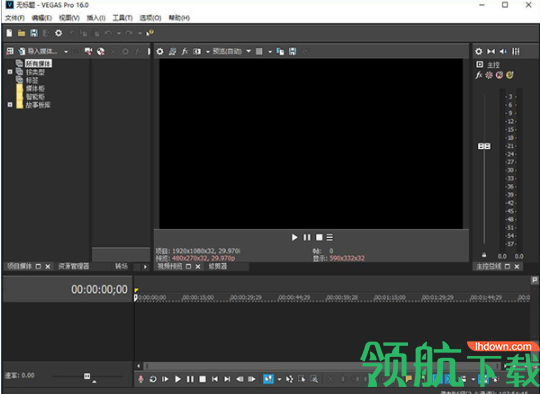Click the extract audio from CD icon

(x=101, y=51)
